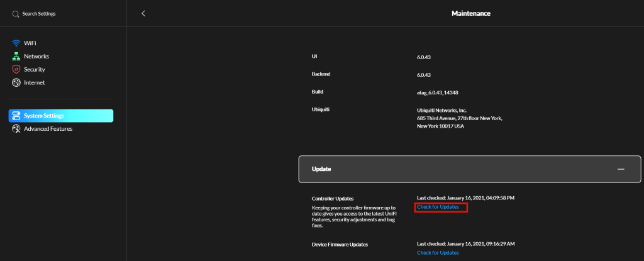This screenshot has height=261, width=644.
Task: Open the WiFi settings section
Action: coord(31,43)
